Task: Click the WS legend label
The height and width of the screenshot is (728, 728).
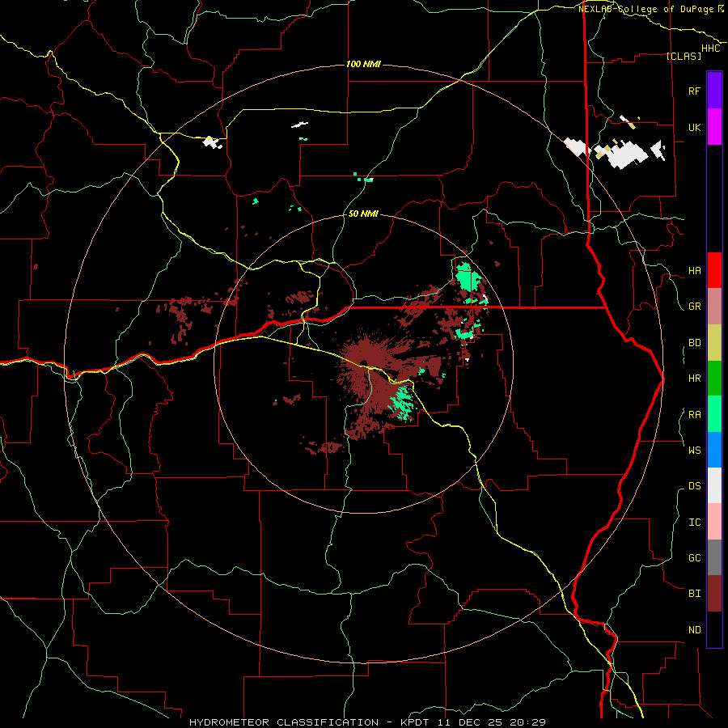Action: (694, 450)
